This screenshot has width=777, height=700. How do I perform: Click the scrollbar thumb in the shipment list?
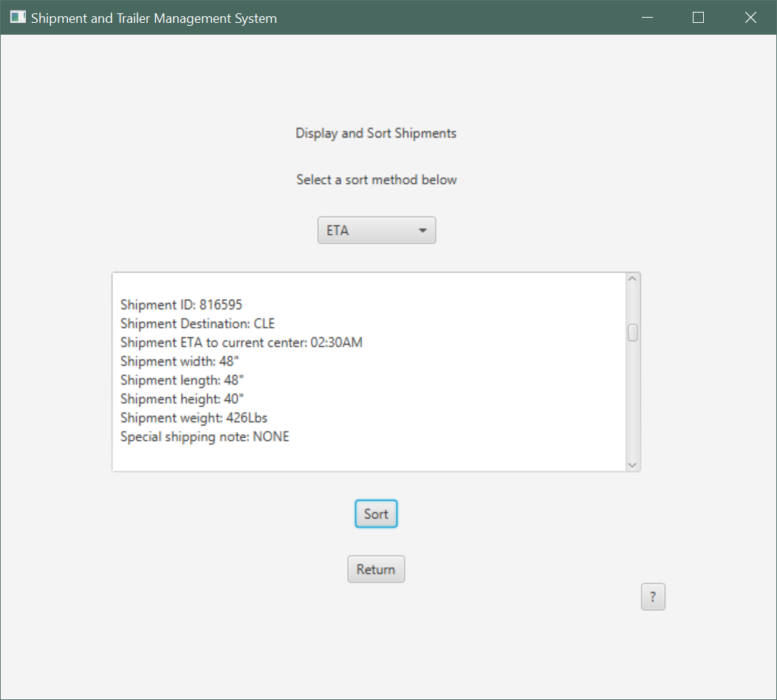point(632,333)
